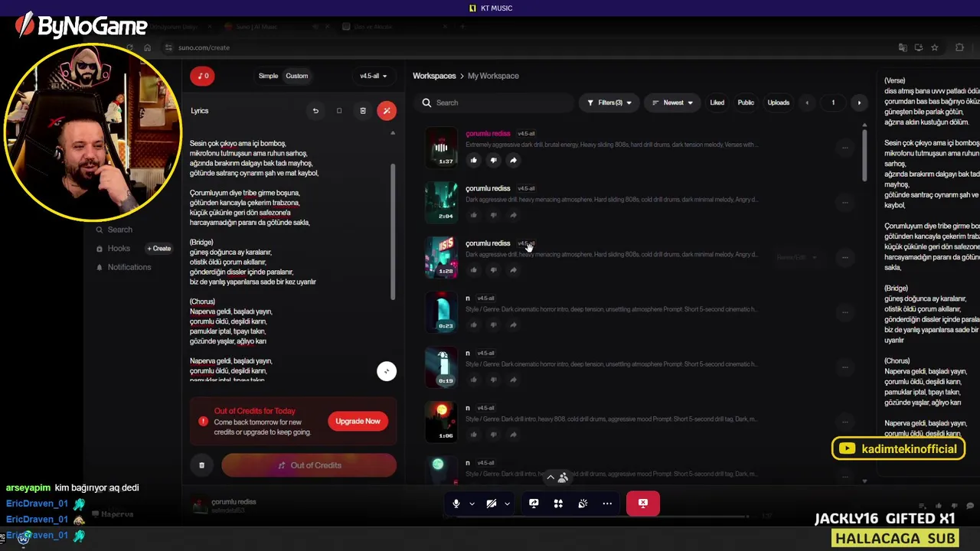The width and height of the screenshot is (980, 551).
Task: Toggle the Liked filter
Action: click(717, 103)
